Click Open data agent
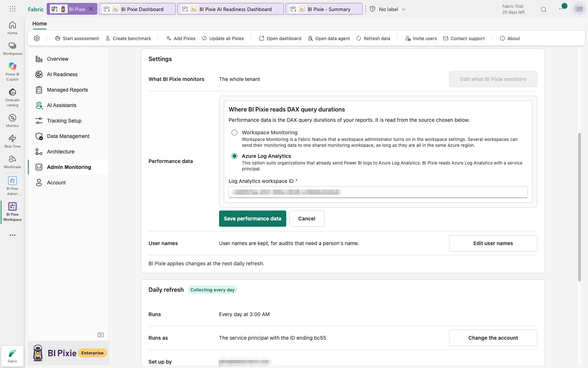The width and height of the screenshot is (588, 368). click(x=329, y=38)
